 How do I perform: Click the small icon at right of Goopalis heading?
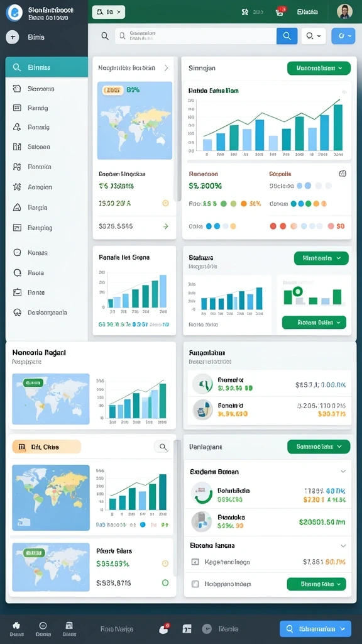click(x=343, y=174)
